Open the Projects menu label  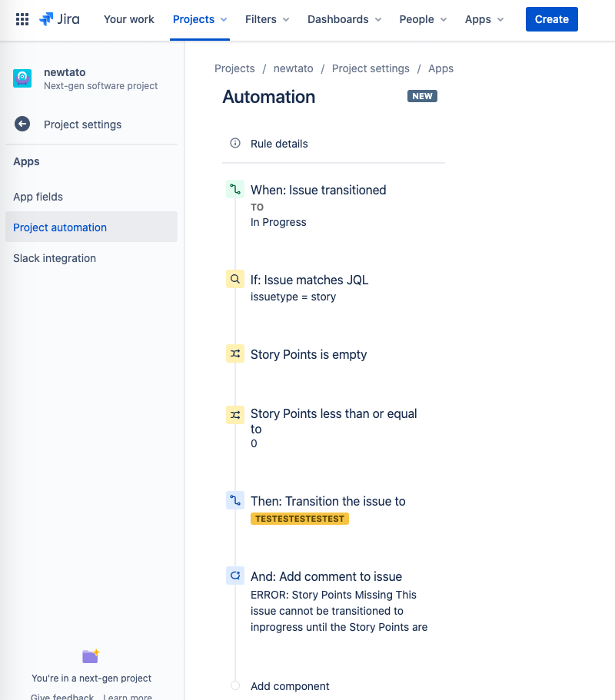pos(194,19)
